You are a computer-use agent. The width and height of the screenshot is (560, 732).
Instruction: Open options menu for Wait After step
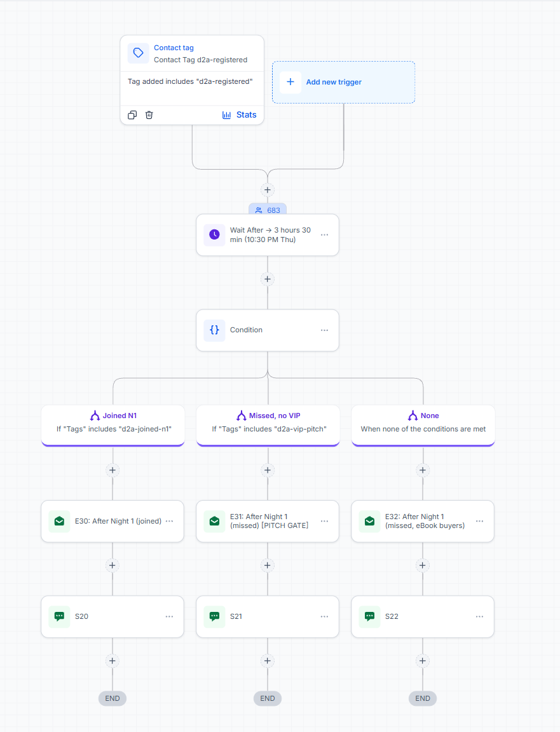(x=325, y=235)
